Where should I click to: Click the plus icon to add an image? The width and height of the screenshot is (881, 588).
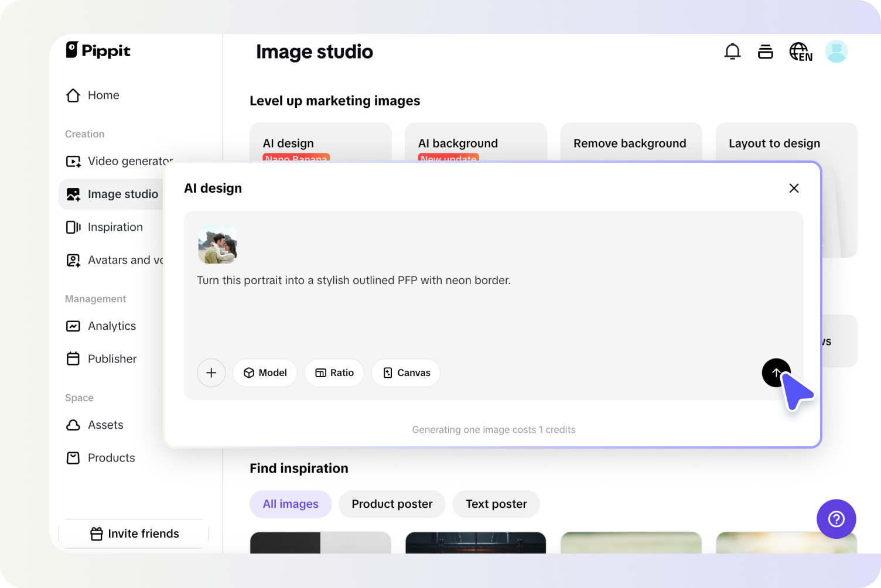(211, 372)
